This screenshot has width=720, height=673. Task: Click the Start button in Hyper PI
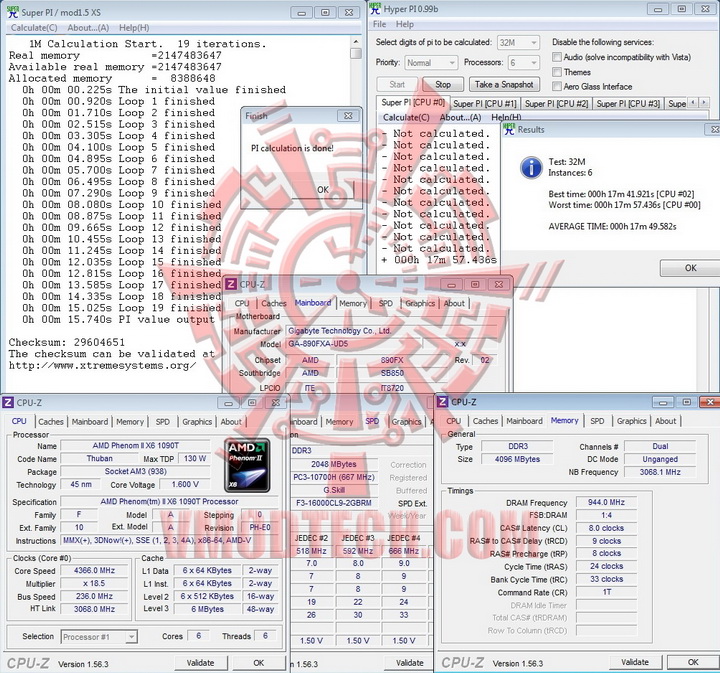click(397, 84)
